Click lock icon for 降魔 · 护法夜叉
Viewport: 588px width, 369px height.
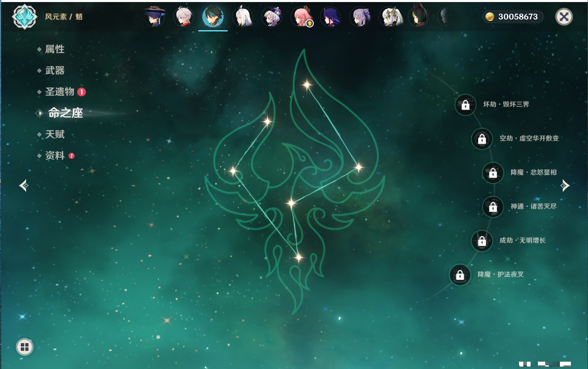tap(460, 275)
